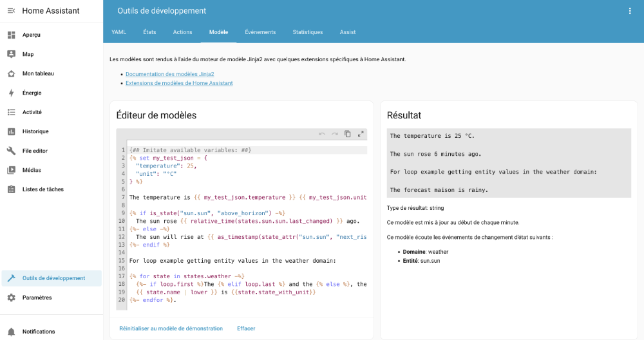This screenshot has width=644, height=340.
Task: Open Listes de tâches clipboard icon
Action: pos(11,189)
